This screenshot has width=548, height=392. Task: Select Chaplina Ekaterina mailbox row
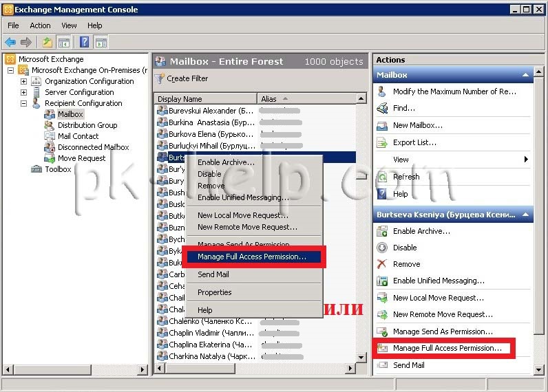255,345
